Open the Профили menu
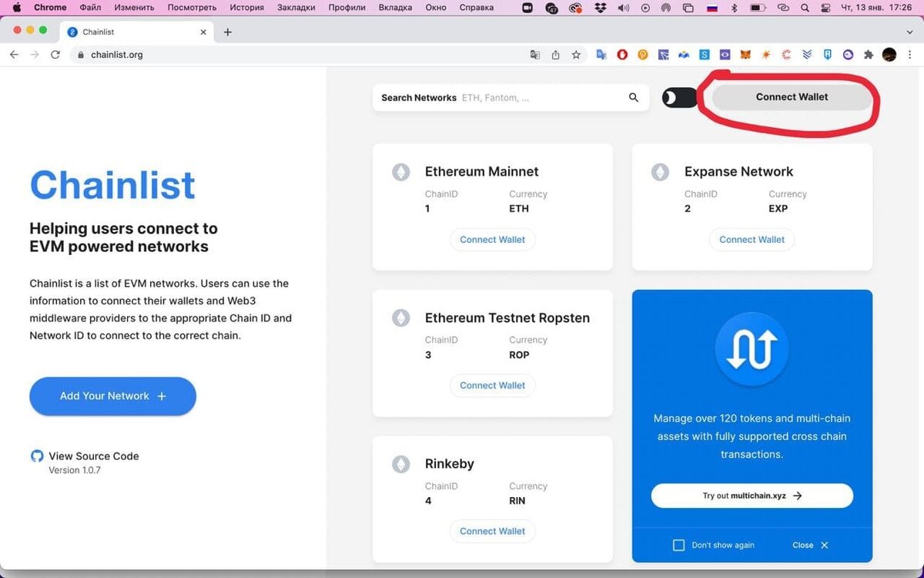Viewport: 924px width, 578px height. click(346, 8)
